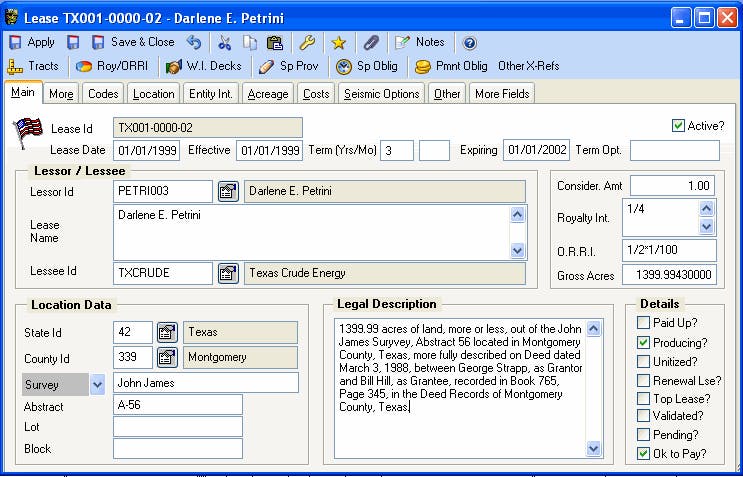Open the Roy/ORRI toolbar item
Image resolution: width=743 pixels, height=477 pixels.
(112, 66)
